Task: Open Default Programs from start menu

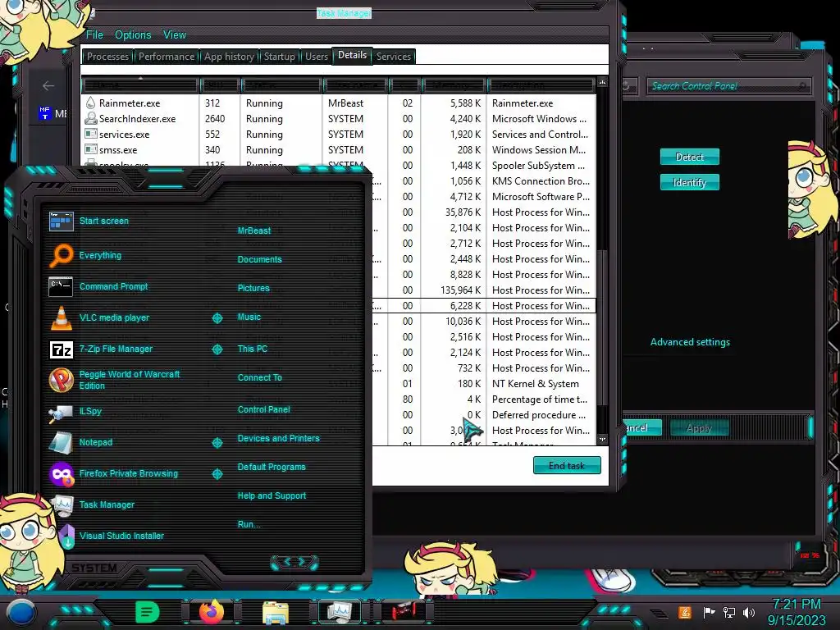Action: tap(271, 467)
